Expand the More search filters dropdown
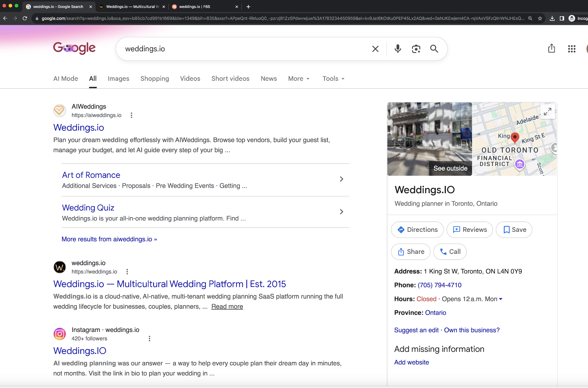 tap(299, 79)
